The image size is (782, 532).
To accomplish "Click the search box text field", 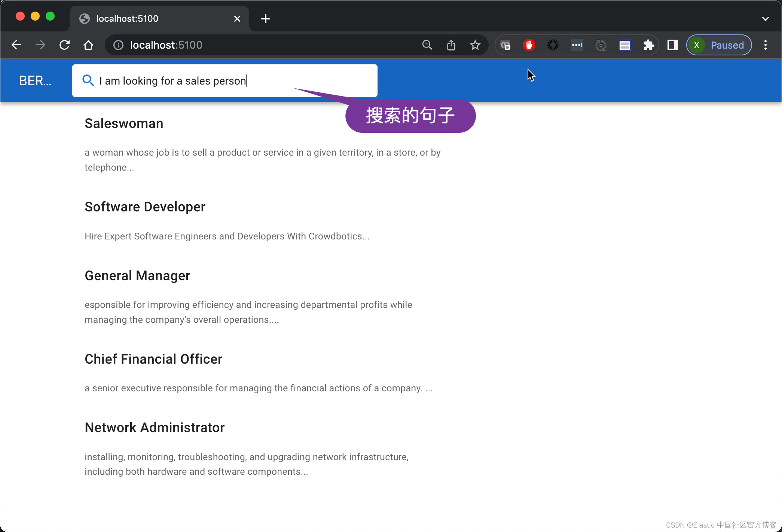I will click(x=232, y=81).
